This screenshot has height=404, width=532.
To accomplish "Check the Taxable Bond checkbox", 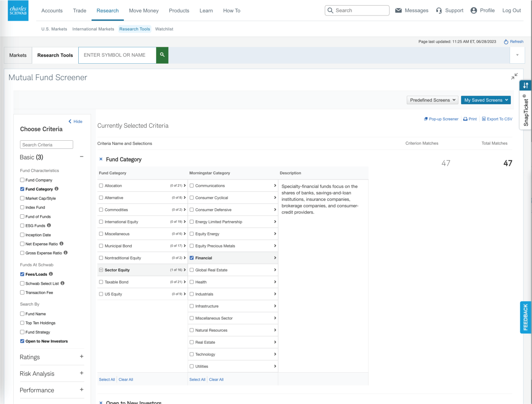I will tap(101, 282).
